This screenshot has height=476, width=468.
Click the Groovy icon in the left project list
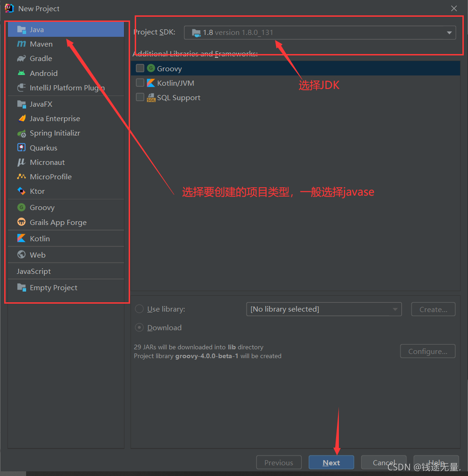[x=21, y=208]
